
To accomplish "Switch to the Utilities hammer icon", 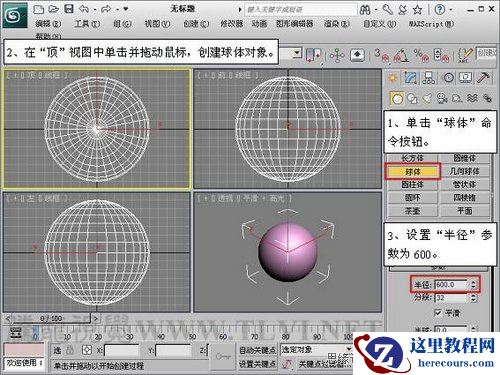I will (x=483, y=78).
